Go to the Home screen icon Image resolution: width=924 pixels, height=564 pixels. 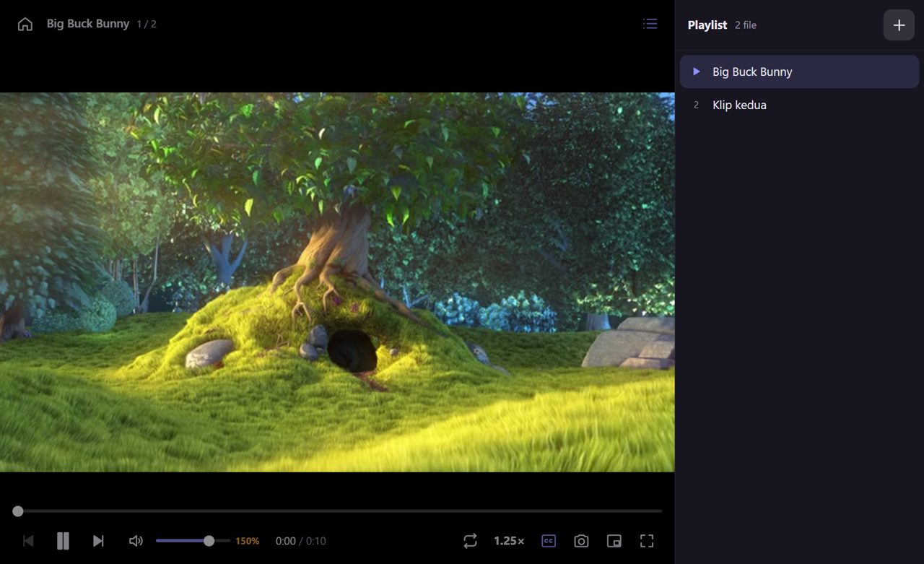point(25,25)
